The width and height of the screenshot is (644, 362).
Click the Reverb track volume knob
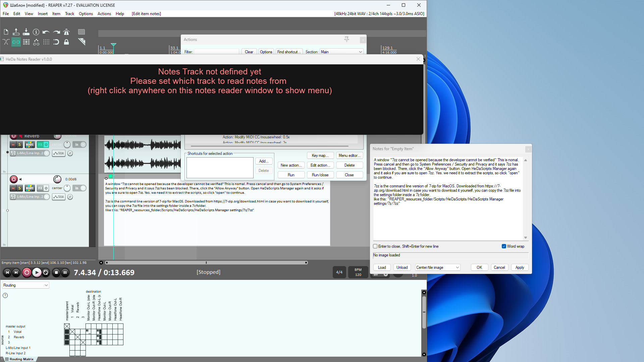tap(57, 136)
